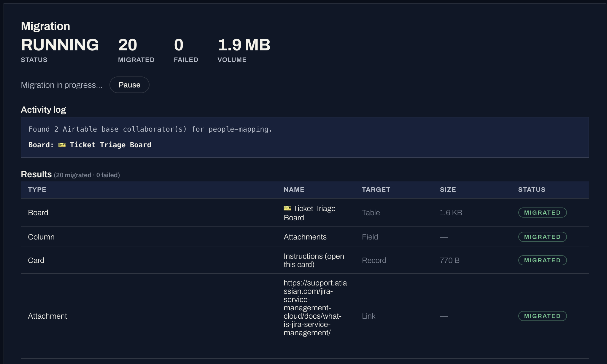Click 'Migration in progress...' message
The width and height of the screenshot is (607, 364).
point(61,85)
